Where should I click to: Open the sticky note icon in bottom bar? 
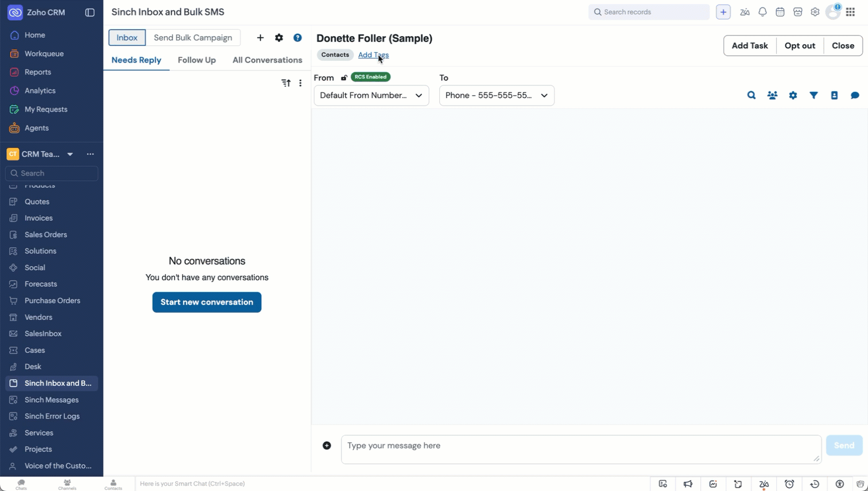[x=738, y=484]
